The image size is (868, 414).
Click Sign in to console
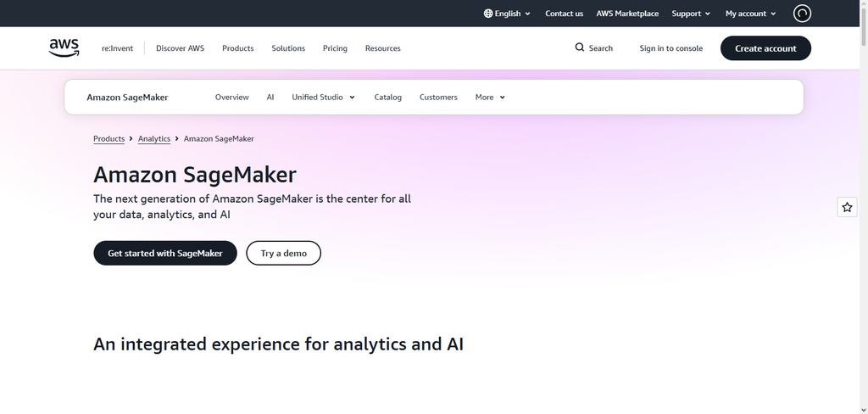point(671,48)
